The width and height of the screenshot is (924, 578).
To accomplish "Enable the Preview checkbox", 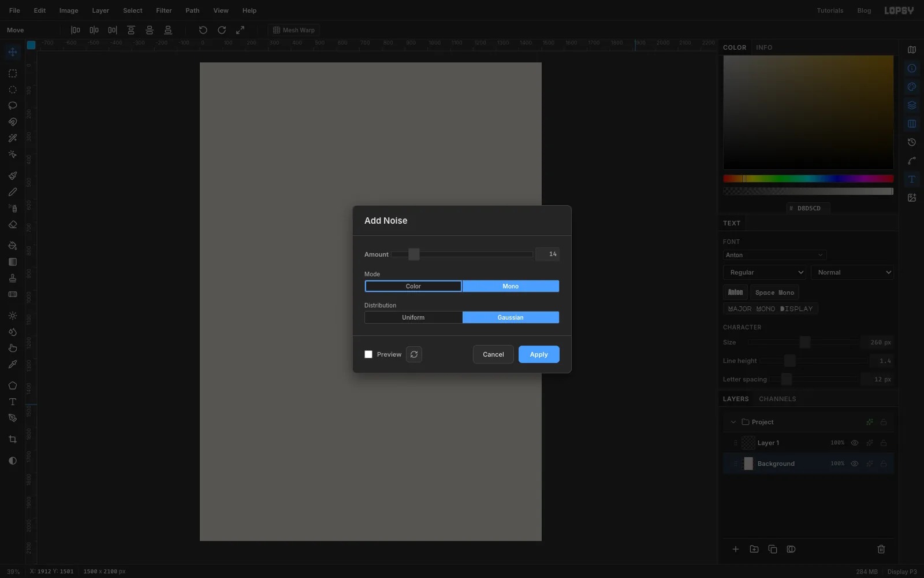I will click(x=368, y=354).
